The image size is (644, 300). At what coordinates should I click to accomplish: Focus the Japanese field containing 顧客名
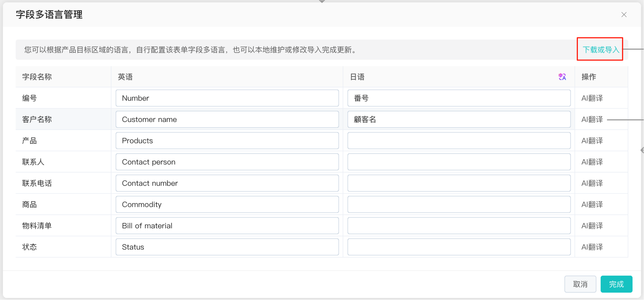[459, 119]
